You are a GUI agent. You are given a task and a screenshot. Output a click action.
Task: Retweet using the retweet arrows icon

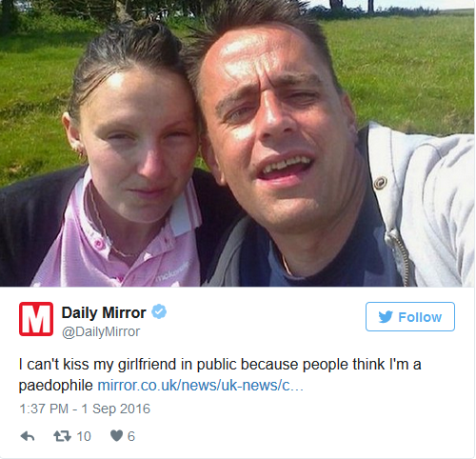[x=62, y=436]
